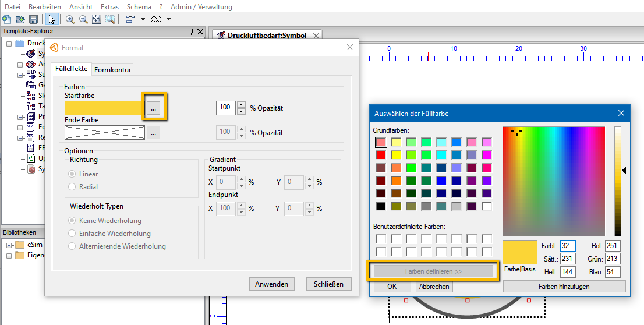The height and width of the screenshot is (325, 644).
Task: Expand the 'Pr' node in Template-Explorer
Action: point(20,117)
